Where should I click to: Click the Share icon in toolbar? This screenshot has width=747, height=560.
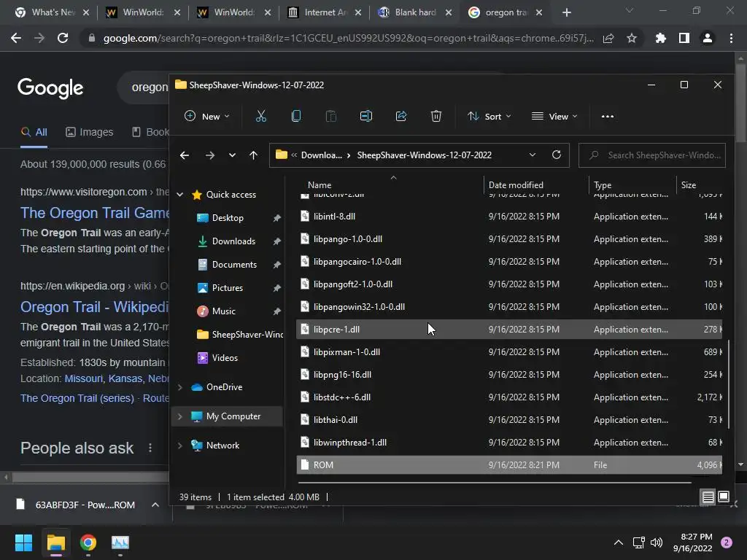tap(401, 116)
